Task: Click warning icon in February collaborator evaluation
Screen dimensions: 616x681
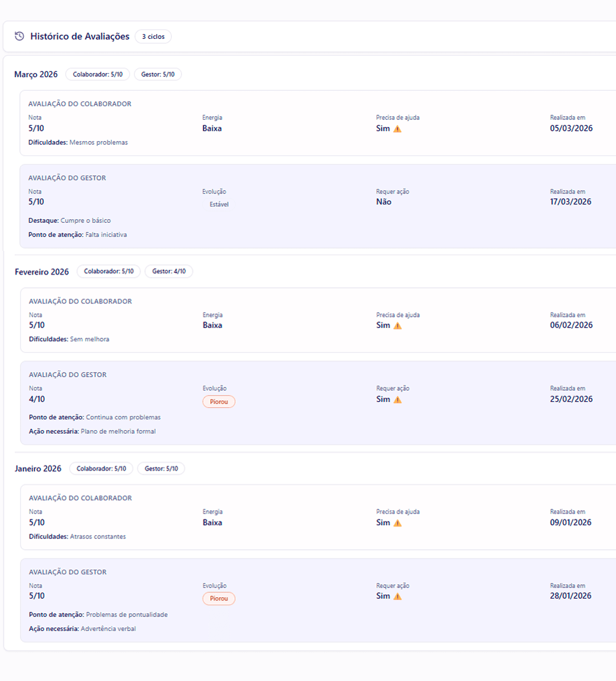Action: (x=397, y=325)
